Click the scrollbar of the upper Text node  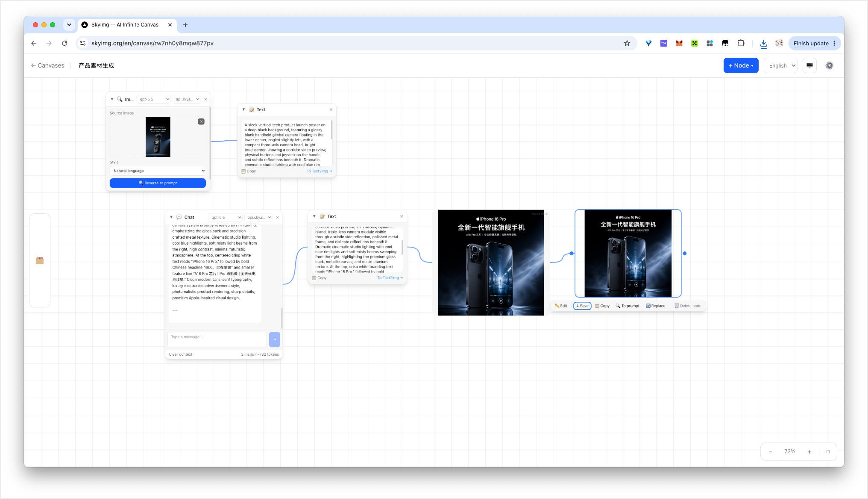331,129
